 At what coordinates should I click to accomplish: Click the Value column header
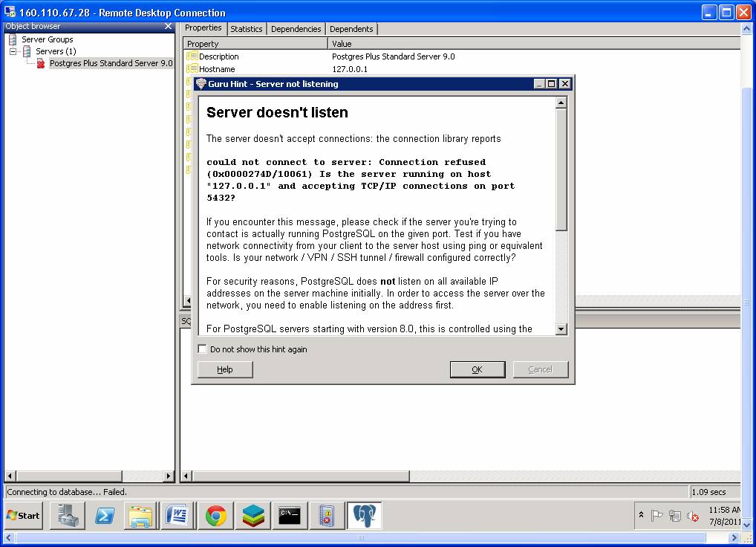coord(534,43)
